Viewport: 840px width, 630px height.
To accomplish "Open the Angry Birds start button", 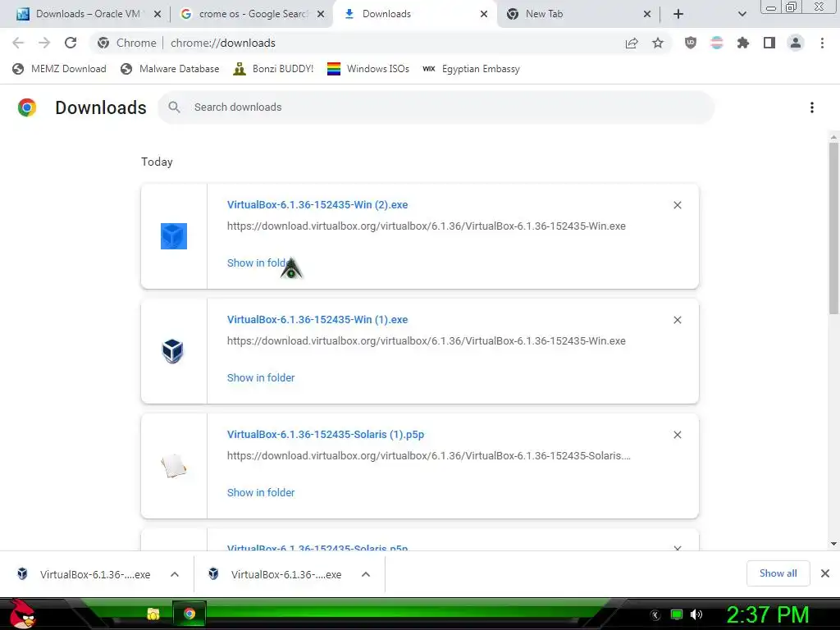I will [x=22, y=614].
